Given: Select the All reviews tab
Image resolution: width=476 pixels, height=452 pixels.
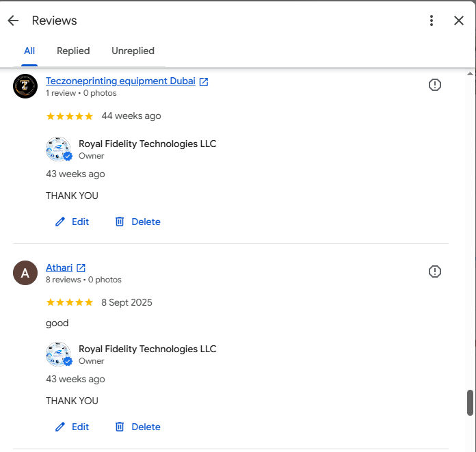Looking at the screenshot, I should [29, 51].
